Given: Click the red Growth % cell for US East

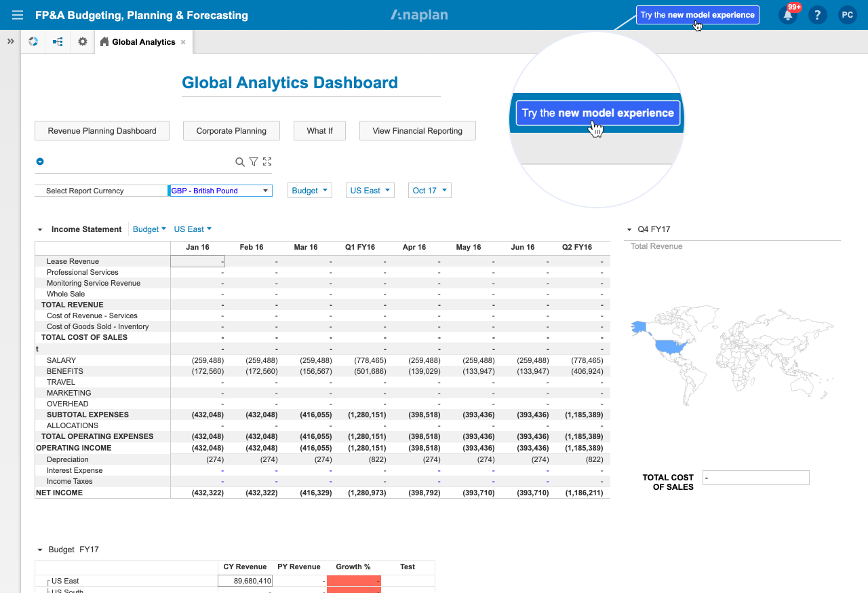Looking at the screenshot, I should pyautogui.click(x=353, y=581).
